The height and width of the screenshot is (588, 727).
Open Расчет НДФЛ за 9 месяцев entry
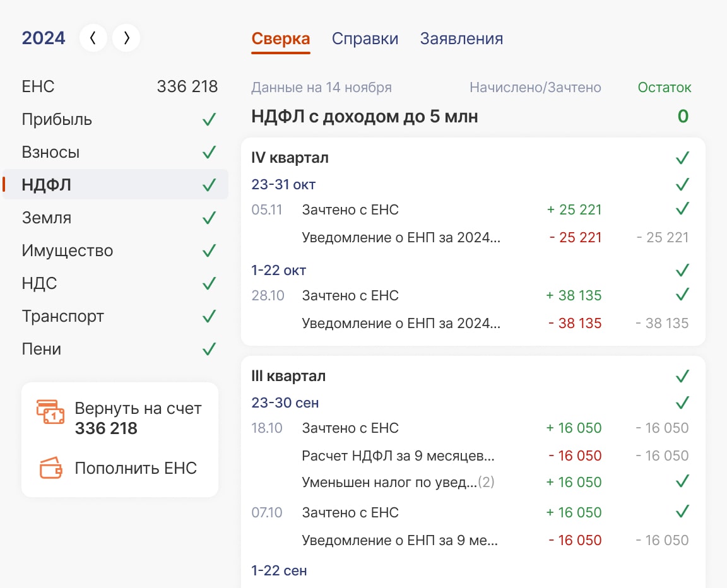click(398, 456)
